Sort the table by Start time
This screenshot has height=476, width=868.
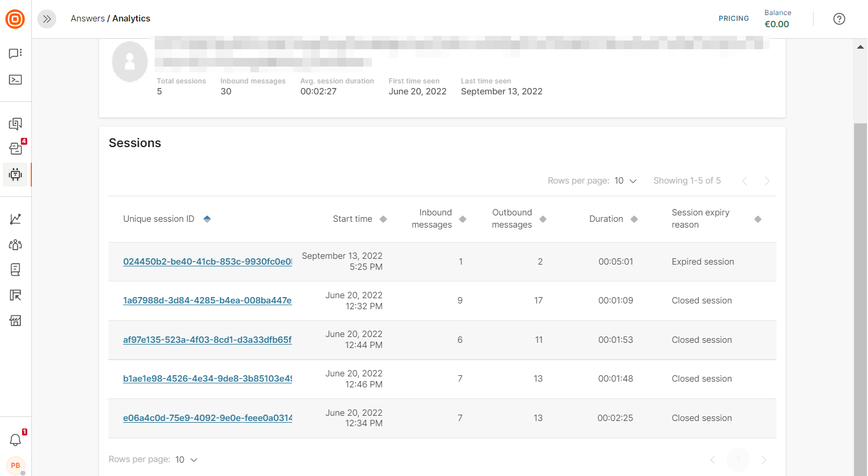(x=383, y=219)
